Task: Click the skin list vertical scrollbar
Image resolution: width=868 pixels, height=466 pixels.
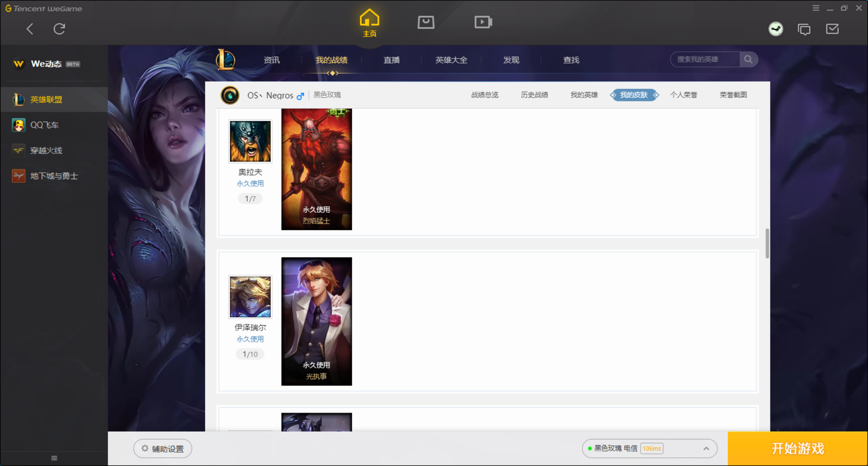Action: (x=767, y=243)
